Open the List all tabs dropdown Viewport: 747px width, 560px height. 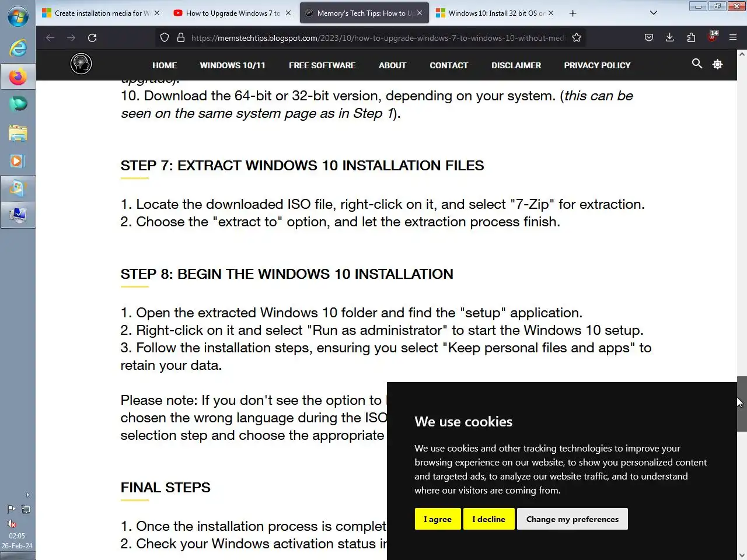[654, 13]
